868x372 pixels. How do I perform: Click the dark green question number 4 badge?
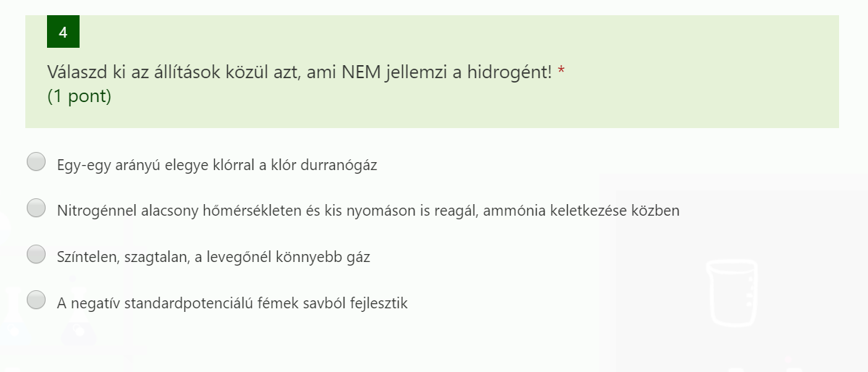pos(63,32)
